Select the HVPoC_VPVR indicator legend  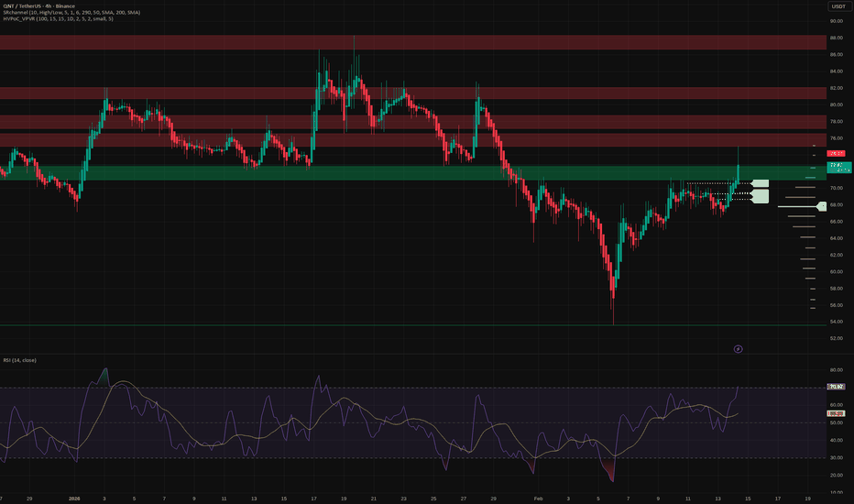[59, 18]
